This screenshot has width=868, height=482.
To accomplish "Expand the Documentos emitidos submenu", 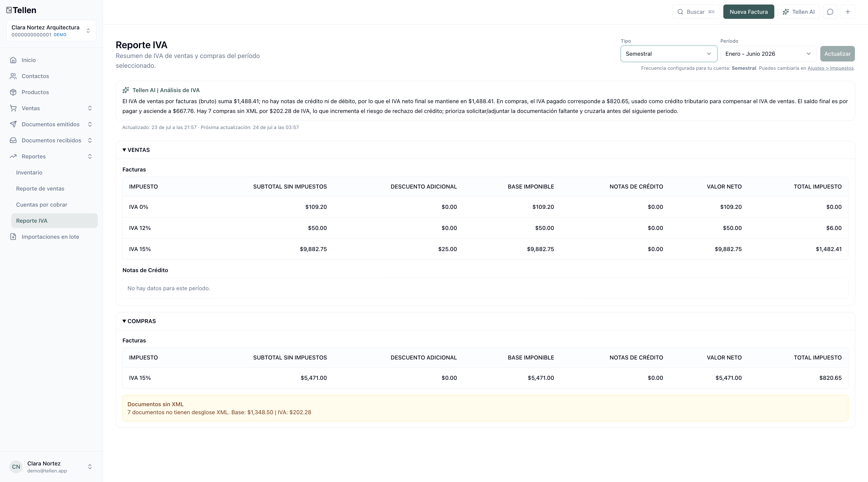I will click(90, 124).
